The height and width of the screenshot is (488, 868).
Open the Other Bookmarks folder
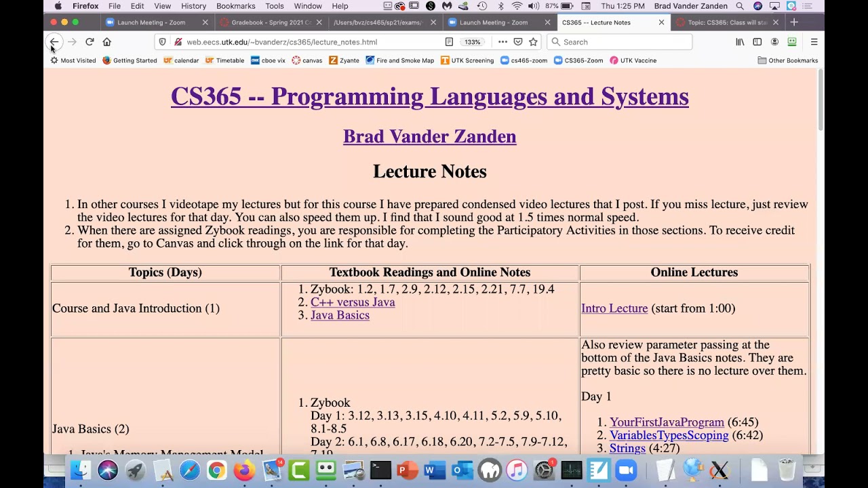pyautogui.click(x=787, y=60)
